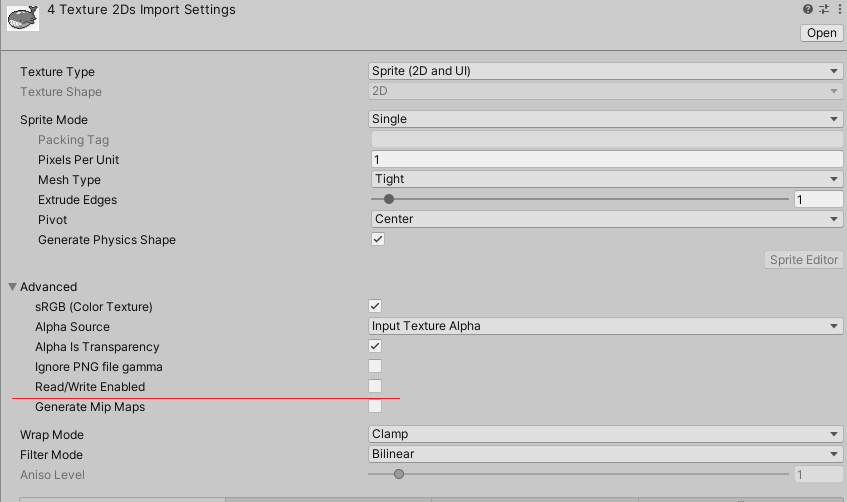
Task: Open the Sprite Mode dropdown
Action: pyautogui.click(x=606, y=119)
